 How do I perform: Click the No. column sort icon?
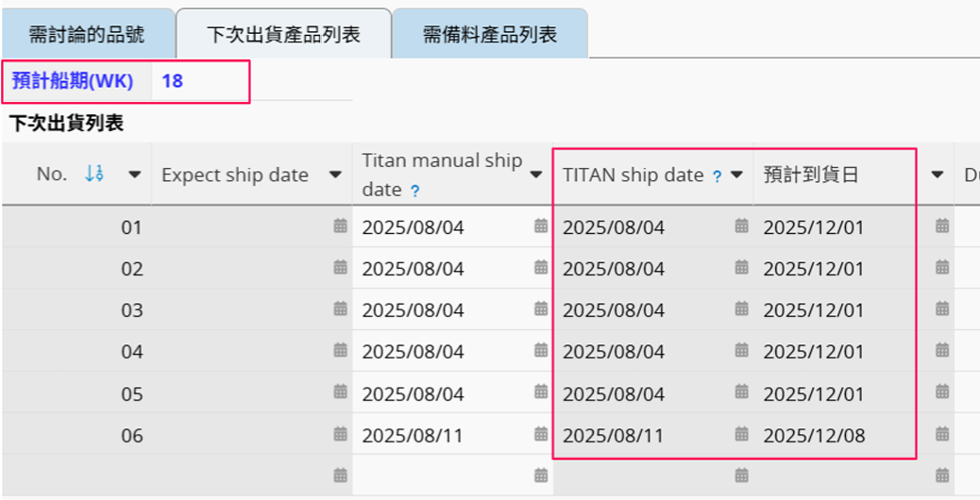point(93,175)
